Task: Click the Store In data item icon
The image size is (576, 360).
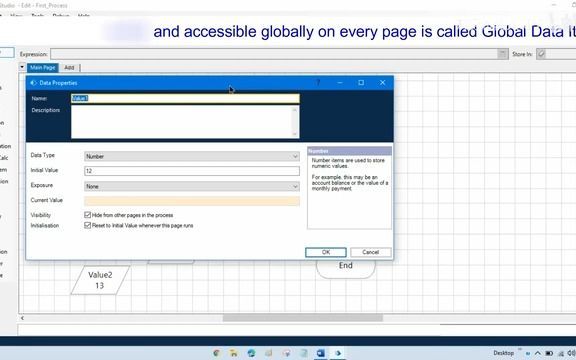Action: (x=541, y=54)
